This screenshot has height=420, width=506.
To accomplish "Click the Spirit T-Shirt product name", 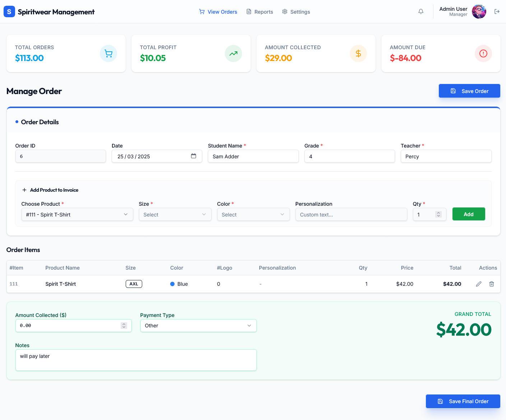I will [x=61, y=284].
